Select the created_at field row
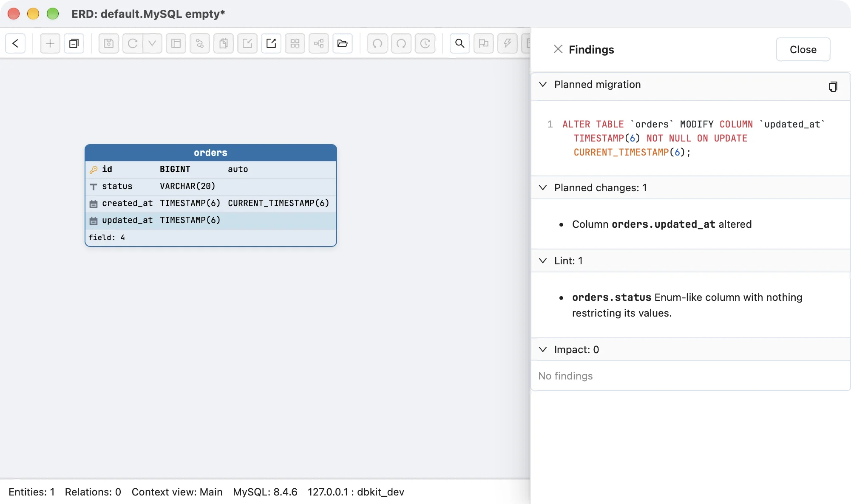851x504 pixels. coord(211,203)
